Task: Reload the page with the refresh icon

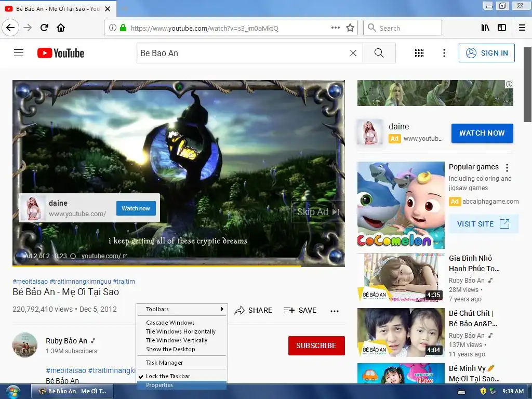Action: point(45,28)
